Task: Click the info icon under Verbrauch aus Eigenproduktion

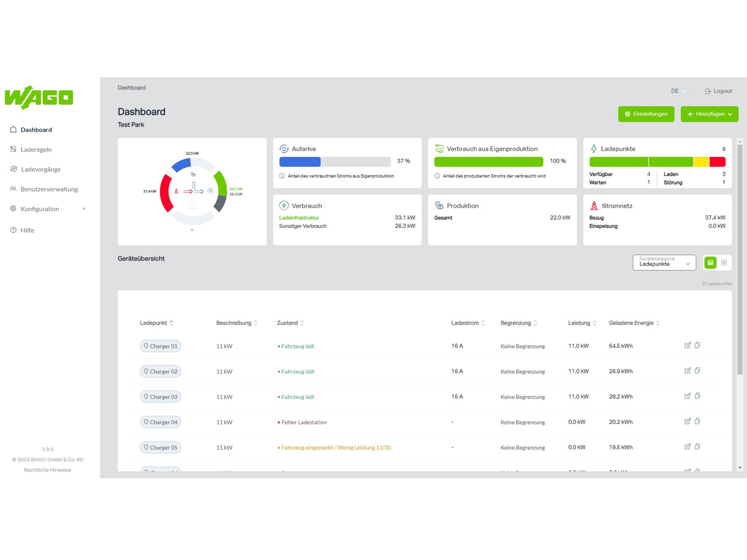Action: [x=437, y=176]
